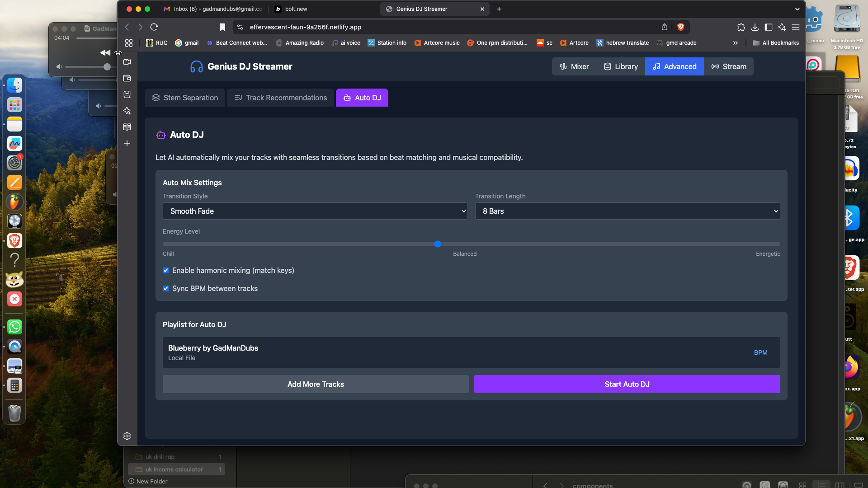Open Transition Length dropdown

click(x=627, y=211)
